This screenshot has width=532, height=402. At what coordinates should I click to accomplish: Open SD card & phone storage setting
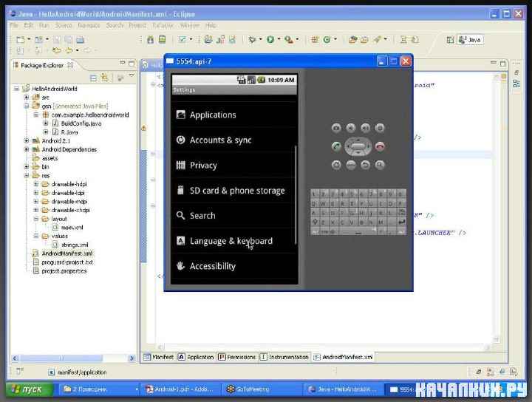(233, 191)
